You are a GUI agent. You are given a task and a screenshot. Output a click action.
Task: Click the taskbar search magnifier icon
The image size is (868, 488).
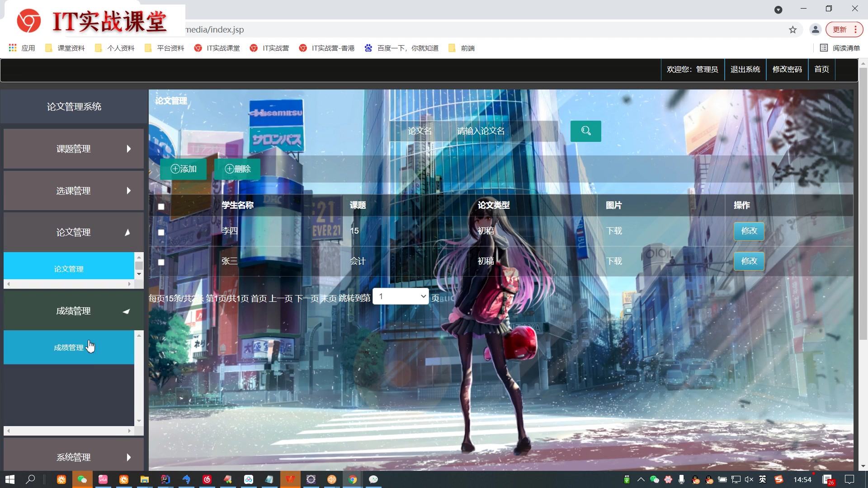click(x=30, y=479)
